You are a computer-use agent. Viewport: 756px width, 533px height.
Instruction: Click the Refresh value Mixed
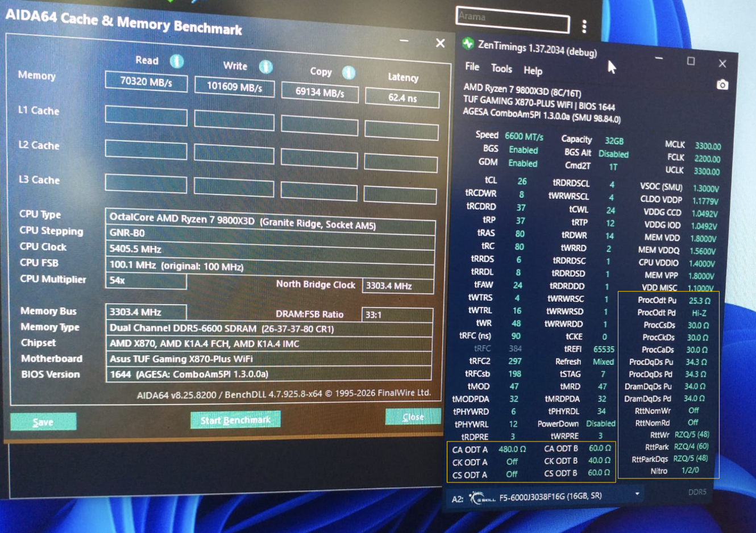click(x=603, y=362)
